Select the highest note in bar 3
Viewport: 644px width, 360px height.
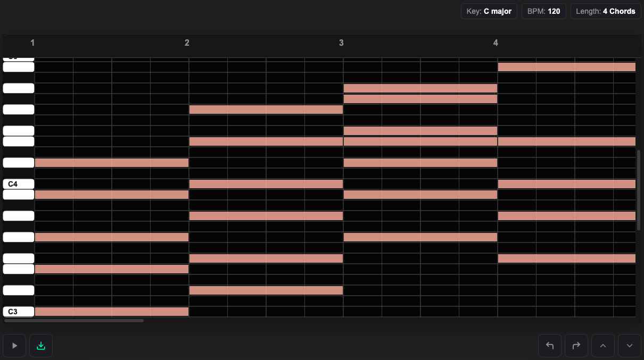(x=420, y=88)
